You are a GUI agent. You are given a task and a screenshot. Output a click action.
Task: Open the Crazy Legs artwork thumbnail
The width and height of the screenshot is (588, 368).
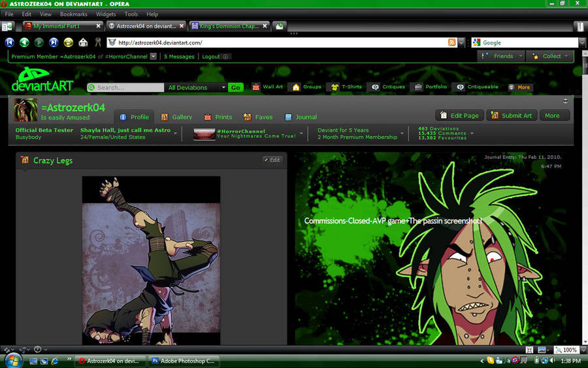[x=151, y=260]
